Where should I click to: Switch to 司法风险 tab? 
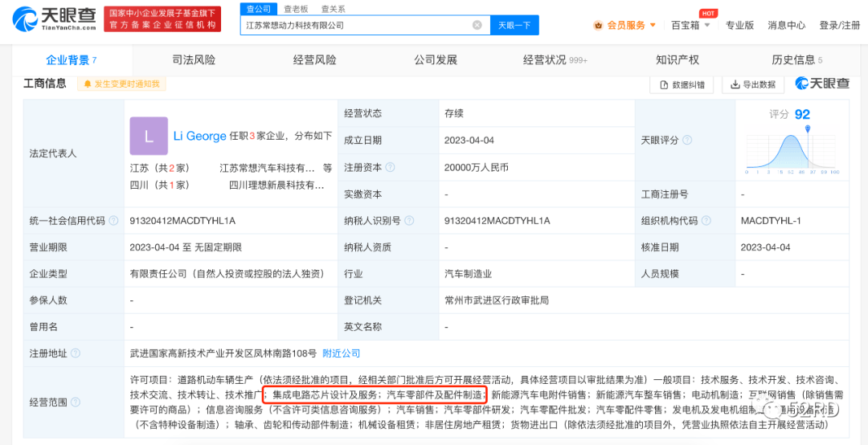[194, 60]
